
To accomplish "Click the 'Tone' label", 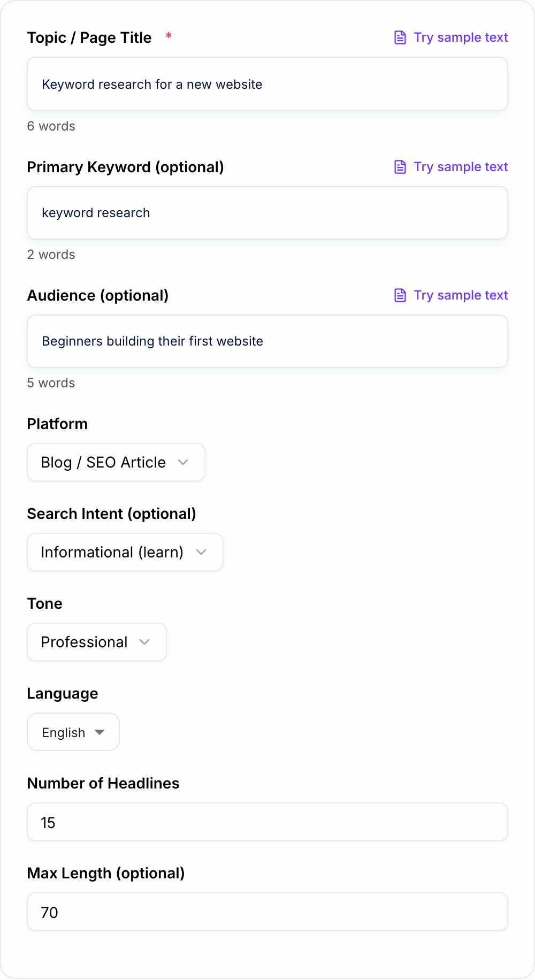I will pos(45,603).
